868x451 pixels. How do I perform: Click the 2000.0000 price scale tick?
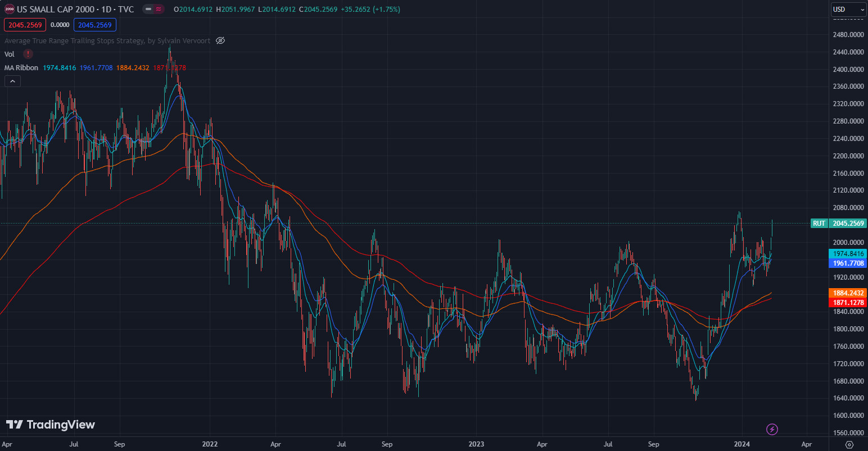(x=848, y=242)
